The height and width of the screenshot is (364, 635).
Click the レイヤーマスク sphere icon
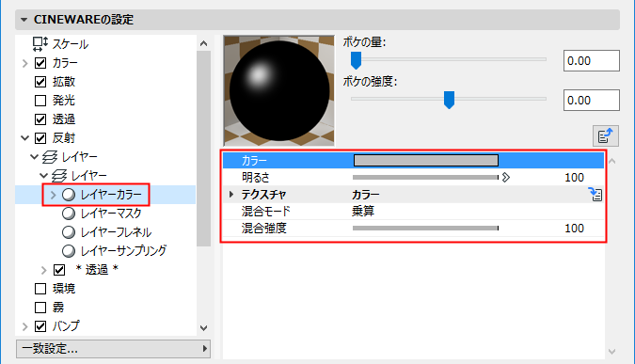pos(69,214)
